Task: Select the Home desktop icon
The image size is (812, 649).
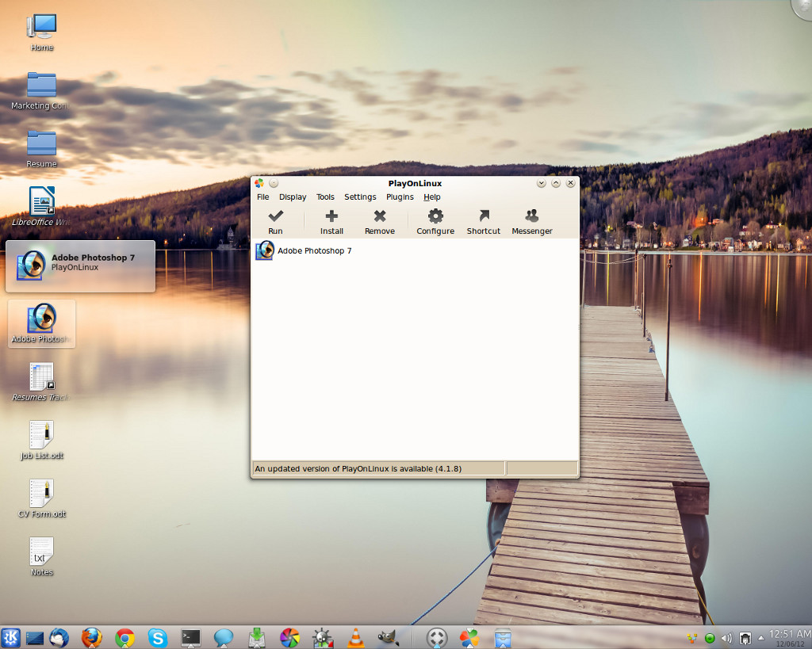Action: [41, 32]
